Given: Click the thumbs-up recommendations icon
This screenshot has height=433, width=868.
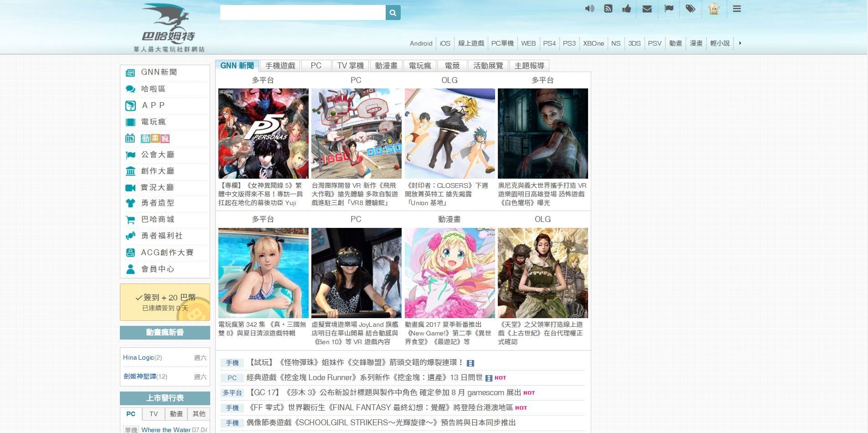Looking at the screenshot, I should point(627,9).
